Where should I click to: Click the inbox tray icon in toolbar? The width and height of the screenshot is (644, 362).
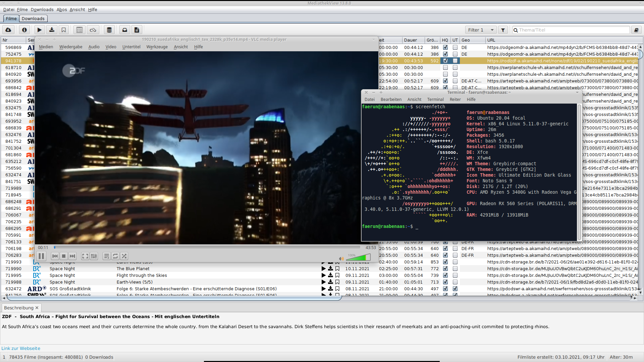tap(125, 30)
